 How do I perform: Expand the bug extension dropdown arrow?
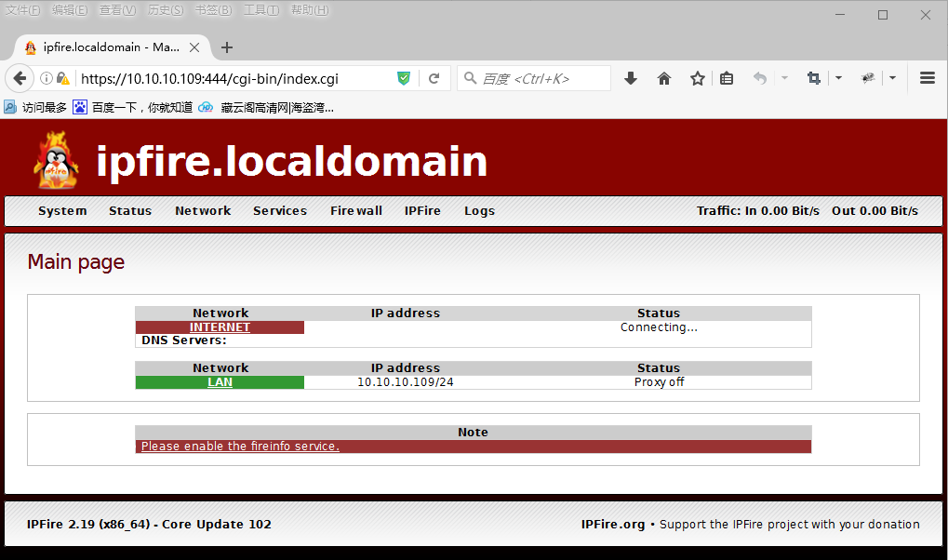pyautogui.click(x=892, y=78)
